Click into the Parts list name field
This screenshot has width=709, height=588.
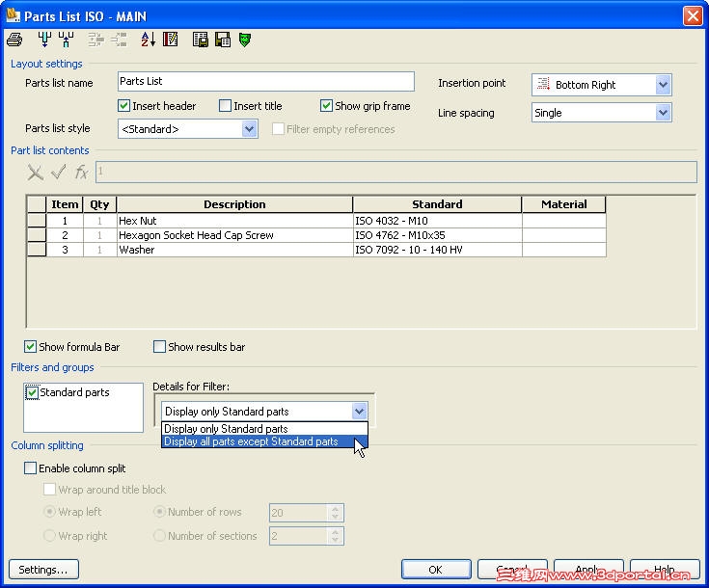266,81
